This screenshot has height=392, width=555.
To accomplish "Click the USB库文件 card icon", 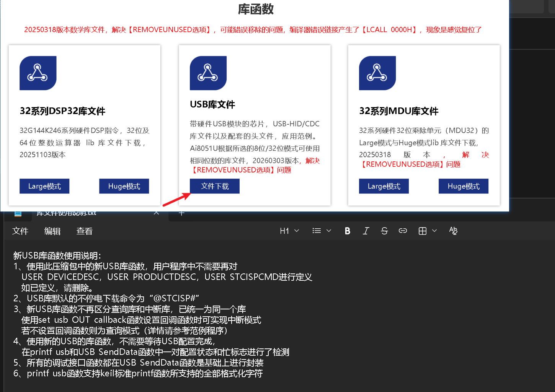I will (x=208, y=73).
